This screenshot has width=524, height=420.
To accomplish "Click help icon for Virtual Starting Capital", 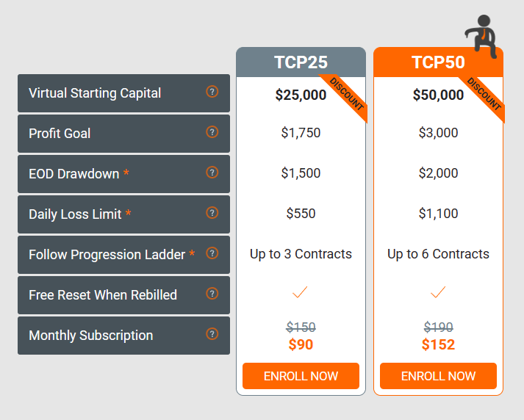I will 212,92.
